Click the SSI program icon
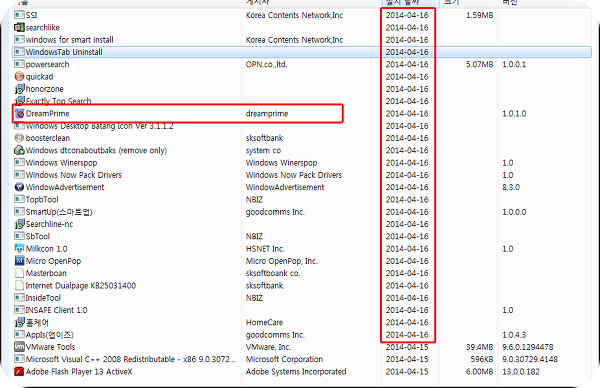600x388 pixels. [x=19, y=15]
